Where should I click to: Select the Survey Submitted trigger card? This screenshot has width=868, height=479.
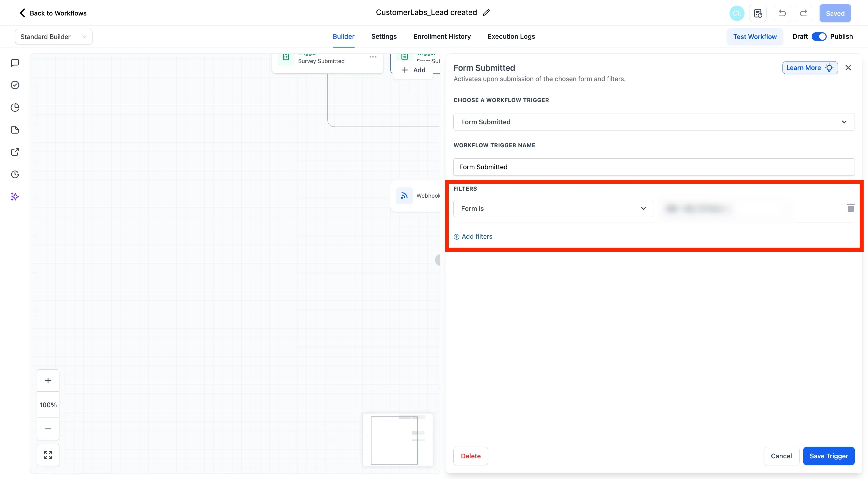pyautogui.click(x=327, y=63)
